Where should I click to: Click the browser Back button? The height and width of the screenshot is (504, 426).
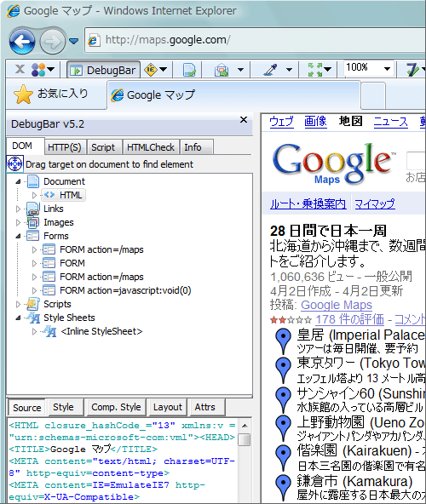click(22, 41)
